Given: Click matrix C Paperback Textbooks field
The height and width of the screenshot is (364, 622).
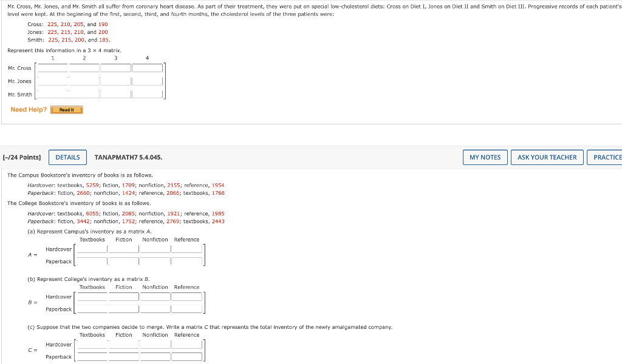Looking at the screenshot, I should point(92,357).
